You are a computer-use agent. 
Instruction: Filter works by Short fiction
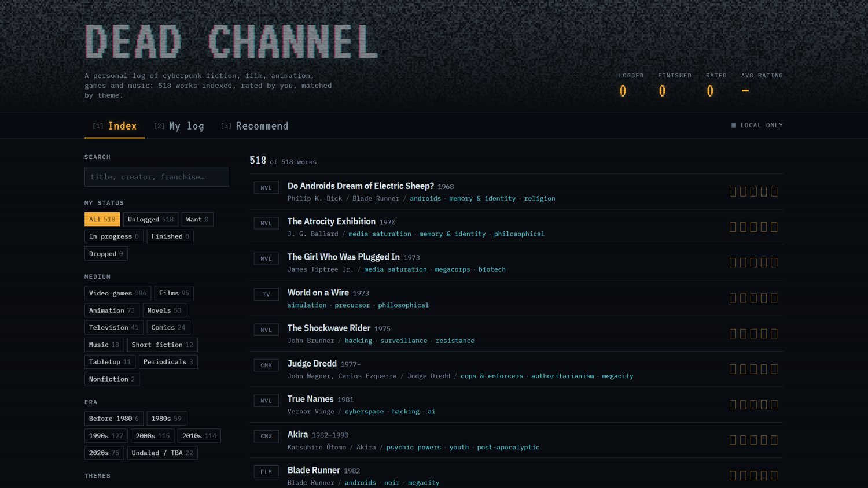pyautogui.click(x=163, y=345)
